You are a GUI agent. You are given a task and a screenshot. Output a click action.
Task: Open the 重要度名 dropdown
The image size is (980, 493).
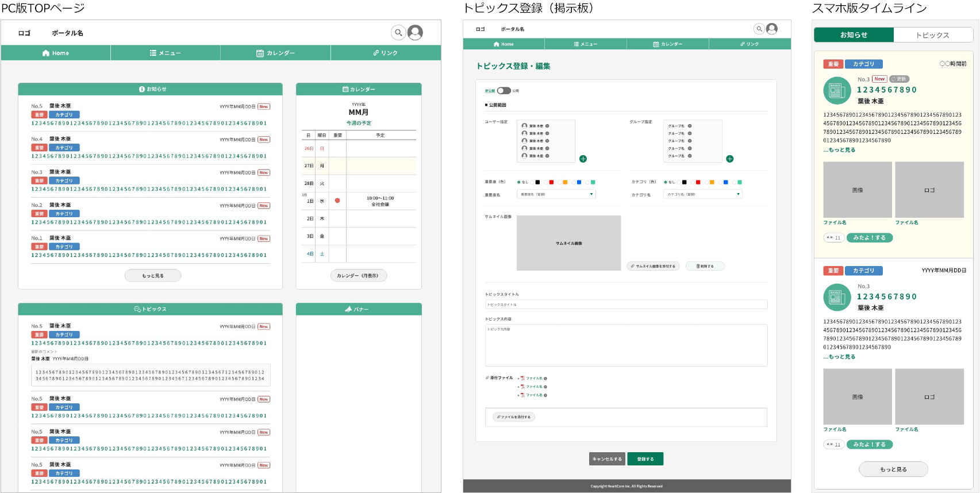(556, 194)
